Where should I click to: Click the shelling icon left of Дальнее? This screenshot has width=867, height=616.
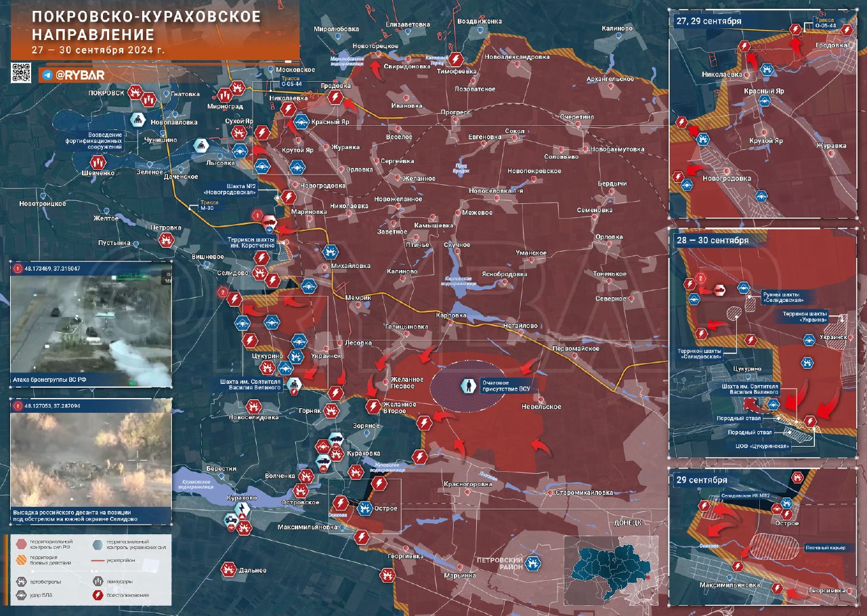tap(230, 570)
